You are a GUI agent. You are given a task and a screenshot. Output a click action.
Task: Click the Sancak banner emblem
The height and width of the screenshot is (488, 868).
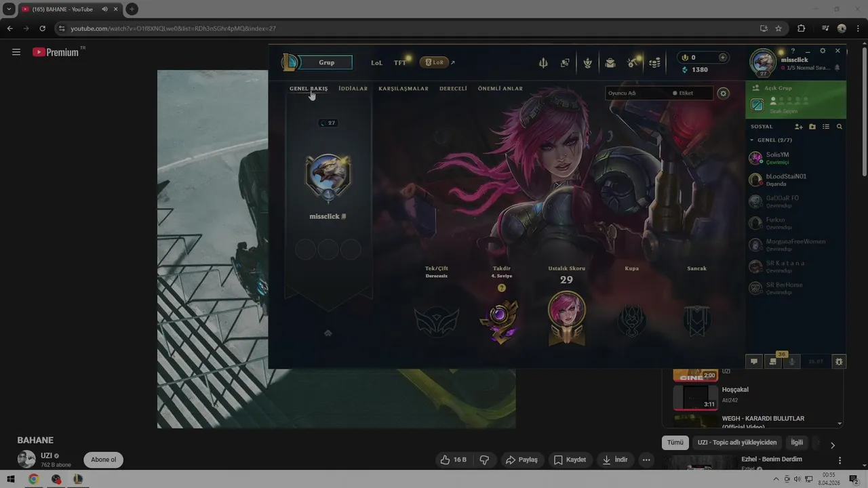click(696, 321)
